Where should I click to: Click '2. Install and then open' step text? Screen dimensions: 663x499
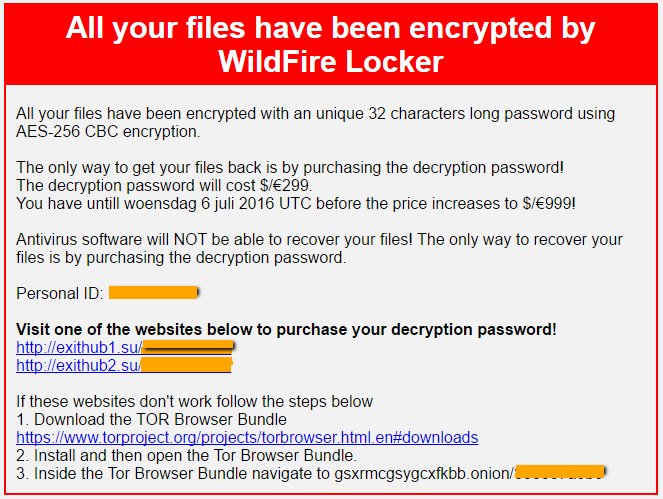coord(186,455)
